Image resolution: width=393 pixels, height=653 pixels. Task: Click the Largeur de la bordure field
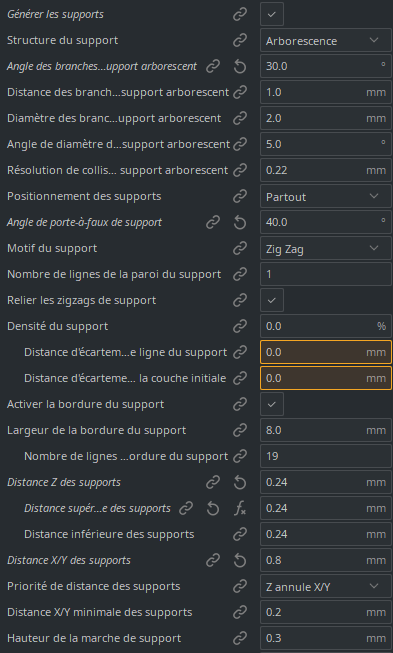[x=326, y=430]
